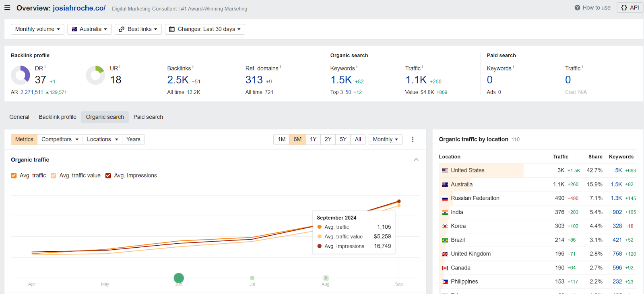644x294 pixels.
Task: Click the How to use help icon
Action: (x=577, y=8)
